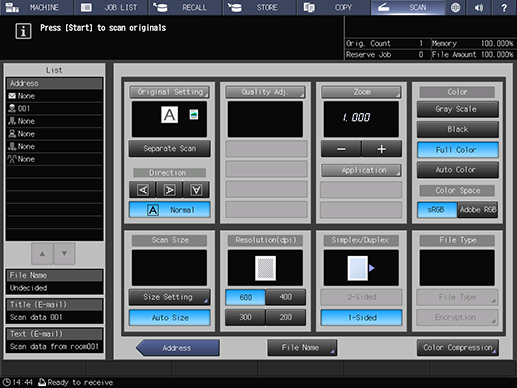
Task: Open the Size Setting options
Action: [169, 297]
